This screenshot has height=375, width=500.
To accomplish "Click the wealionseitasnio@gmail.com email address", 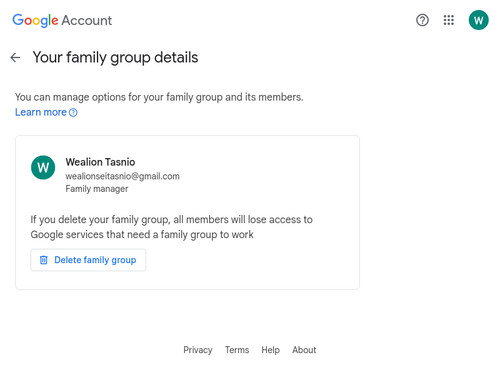I will point(122,176).
